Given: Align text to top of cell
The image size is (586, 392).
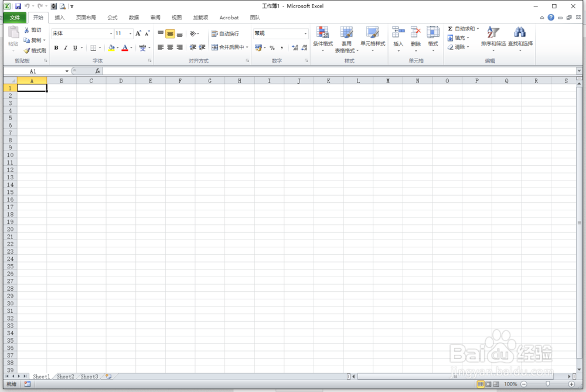Looking at the screenshot, I should pos(161,33).
